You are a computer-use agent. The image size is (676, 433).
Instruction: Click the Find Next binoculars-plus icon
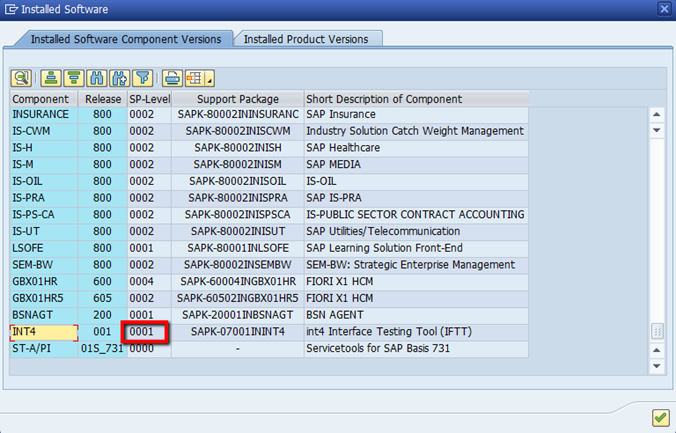120,78
